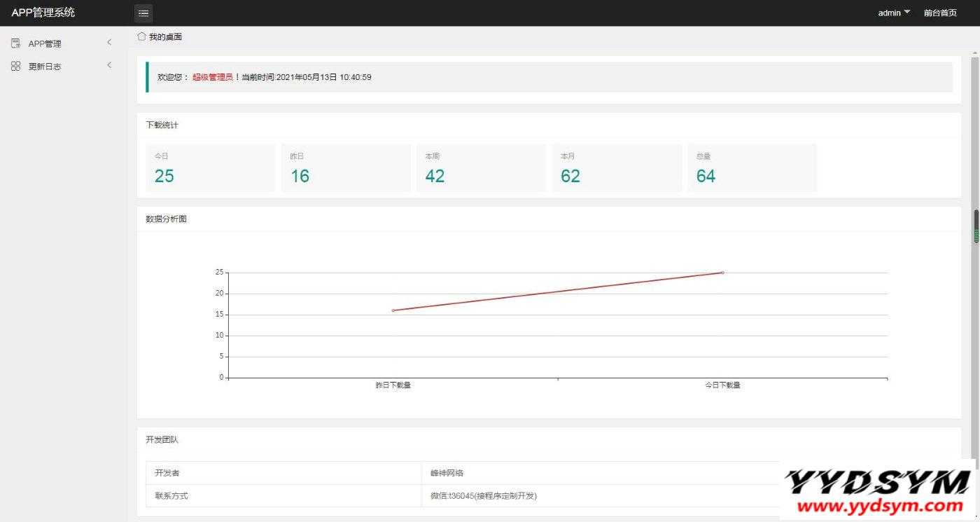Go to 前台首页 link in header
This screenshot has width=980, height=522.
pyautogui.click(x=940, y=13)
